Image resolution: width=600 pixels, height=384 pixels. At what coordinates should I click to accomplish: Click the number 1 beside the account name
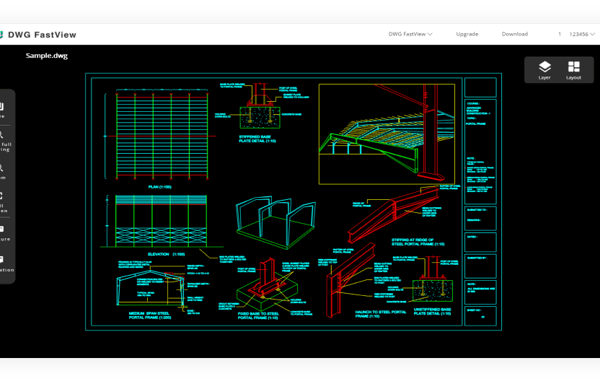point(559,34)
